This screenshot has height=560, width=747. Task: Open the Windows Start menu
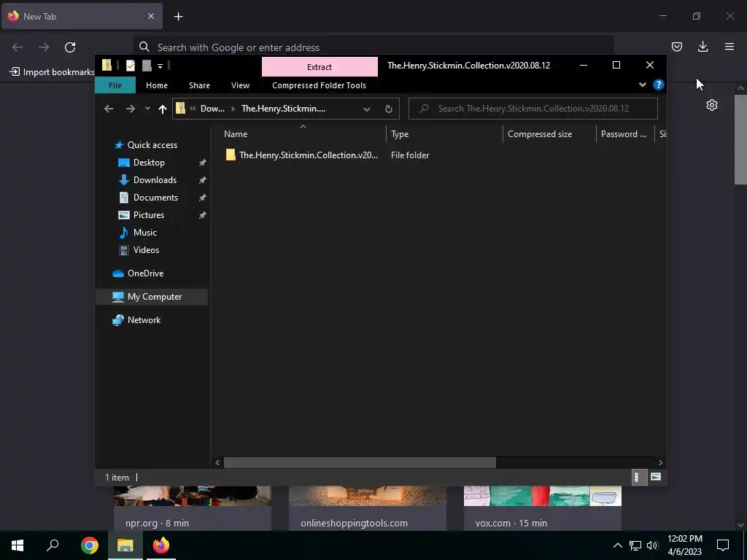click(18, 545)
